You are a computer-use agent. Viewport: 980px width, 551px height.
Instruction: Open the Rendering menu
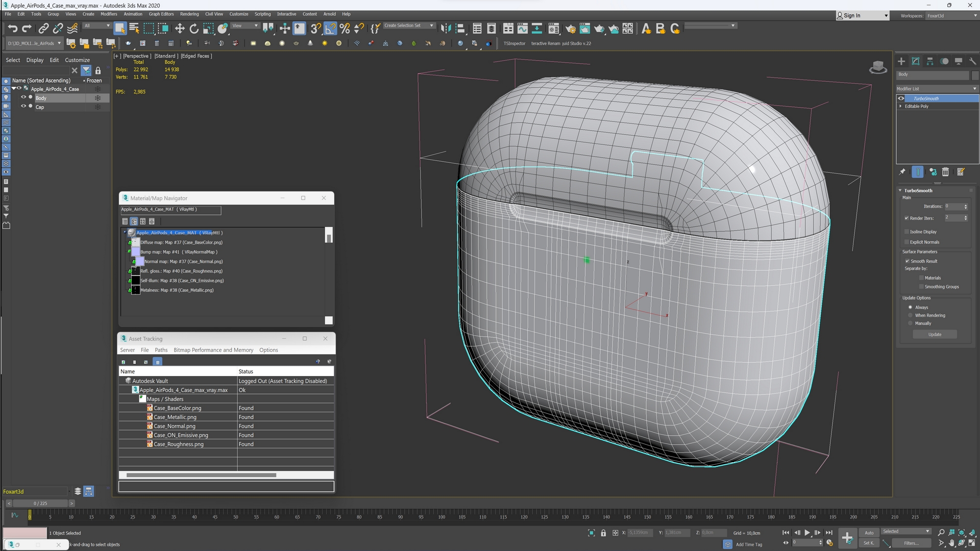[x=189, y=14]
